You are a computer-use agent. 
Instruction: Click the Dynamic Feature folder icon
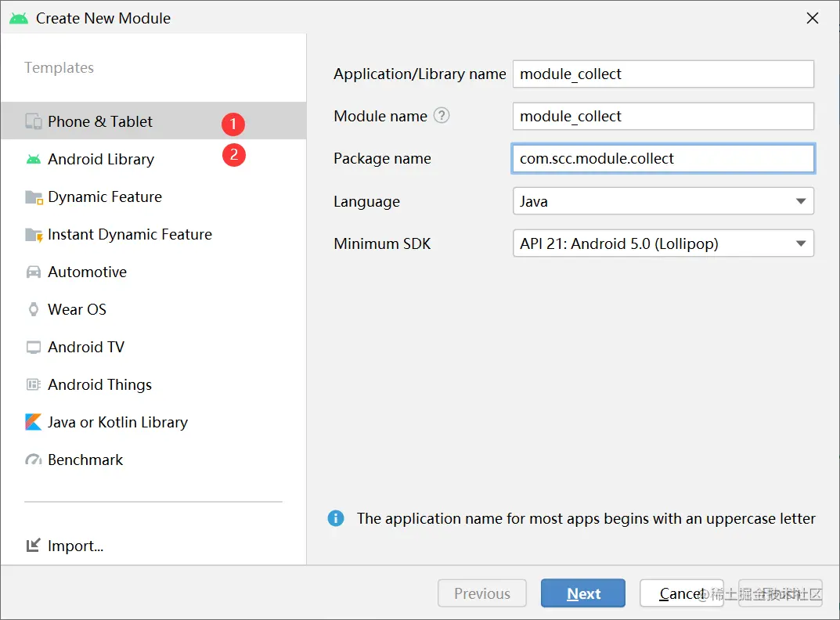click(x=33, y=197)
